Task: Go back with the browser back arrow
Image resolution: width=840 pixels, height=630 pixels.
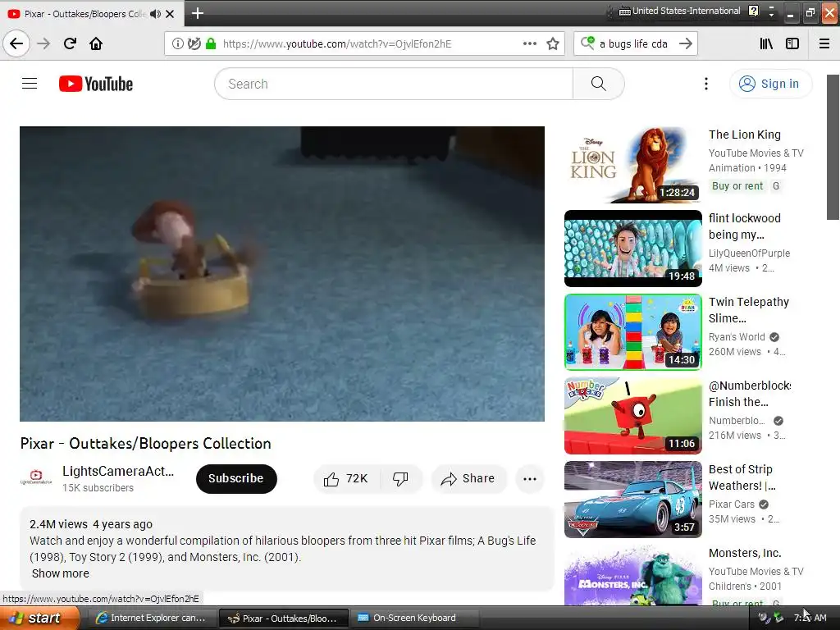Action: (x=16, y=43)
